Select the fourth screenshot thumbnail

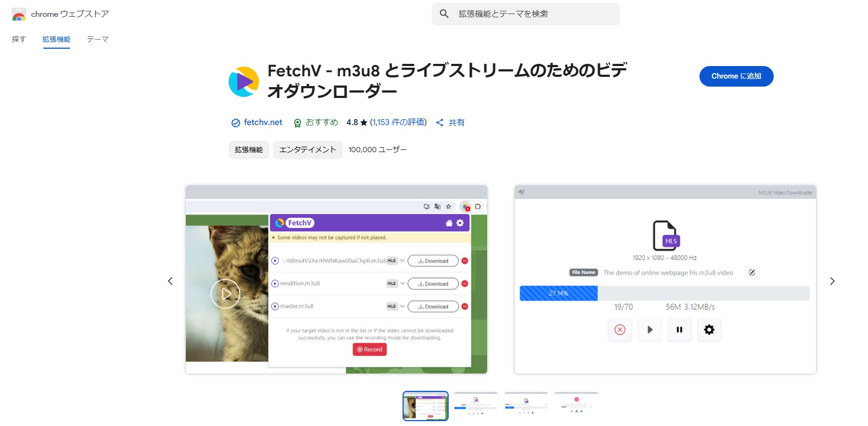[576, 406]
